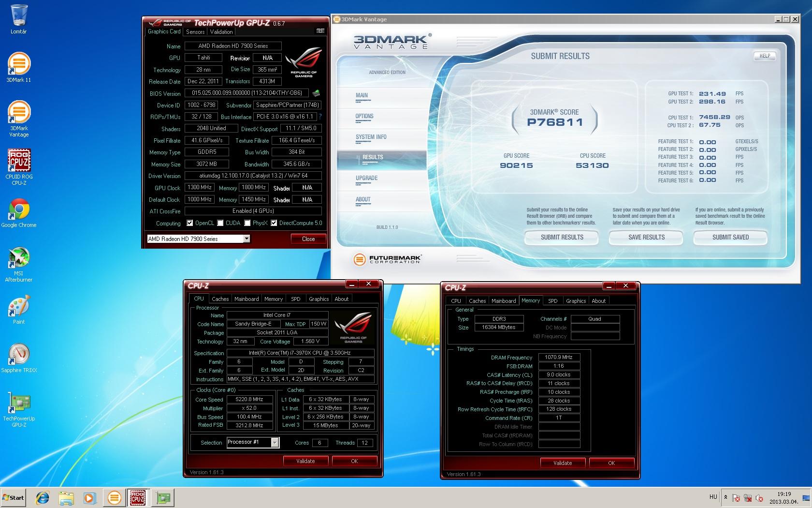Click Close button in GPU-Z
812x508 pixels.
click(x=308, y=239)
